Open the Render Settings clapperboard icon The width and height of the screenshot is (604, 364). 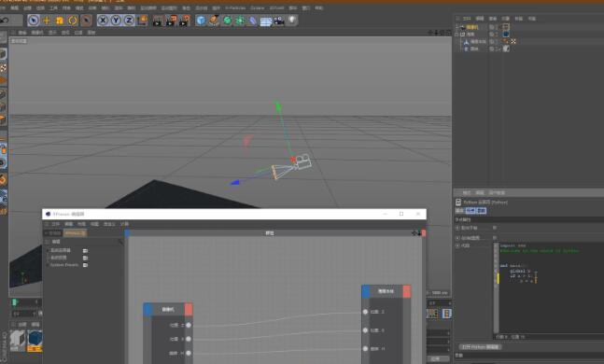coord(185,21)
